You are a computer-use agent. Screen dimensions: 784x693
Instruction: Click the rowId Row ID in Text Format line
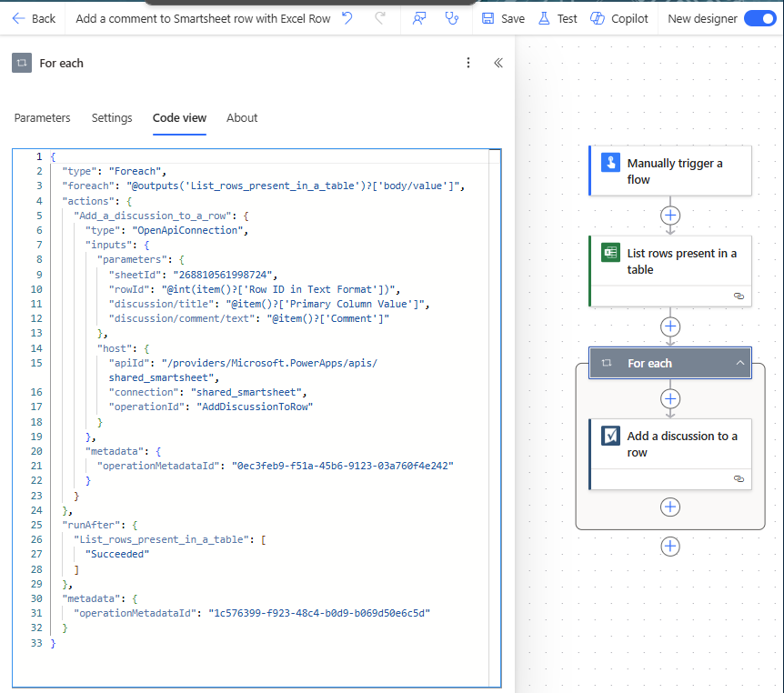[x=255, y=289]
